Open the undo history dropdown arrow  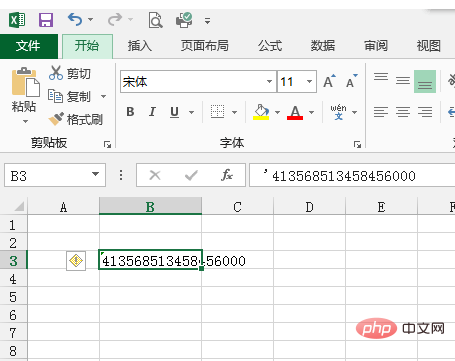click(x=90, y=20)
